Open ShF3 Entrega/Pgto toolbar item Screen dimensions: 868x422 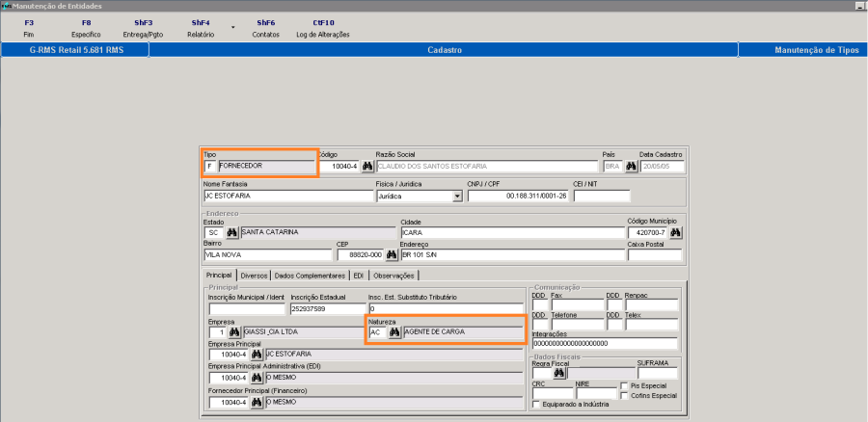(x=144, y=29)
